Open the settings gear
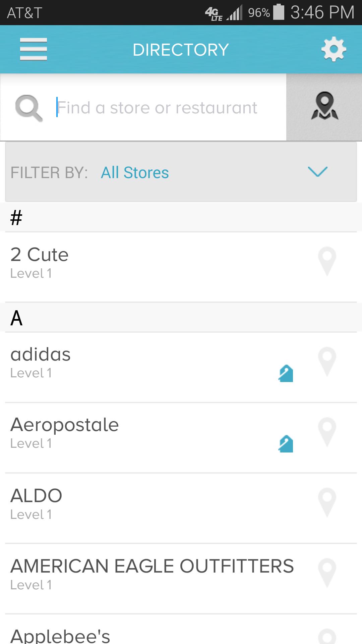Screen dimensions: 362x644 click(333, 50)
